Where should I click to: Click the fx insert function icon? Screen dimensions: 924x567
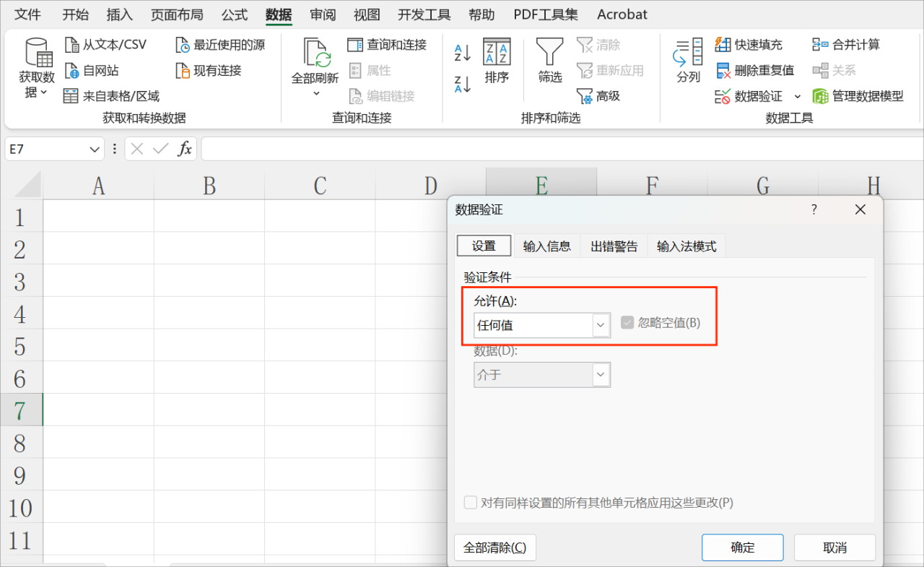tap(185, 149)
